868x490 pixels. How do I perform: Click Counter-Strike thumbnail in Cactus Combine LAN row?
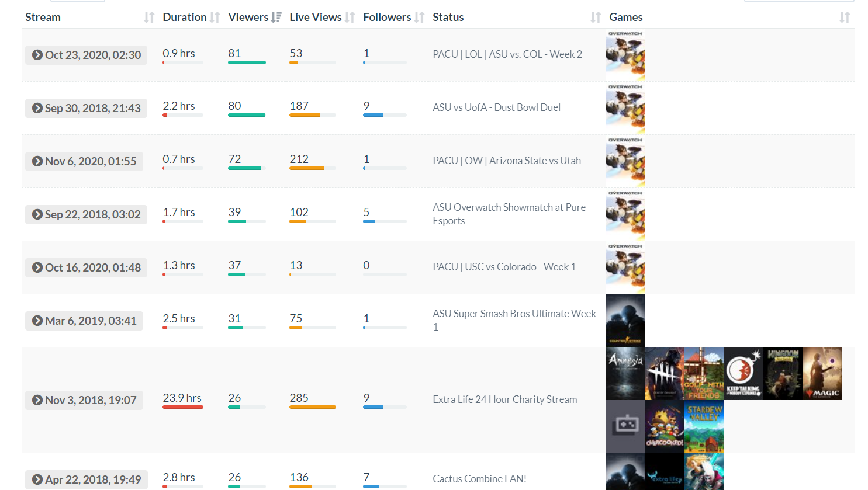click(x=625, y=472)
